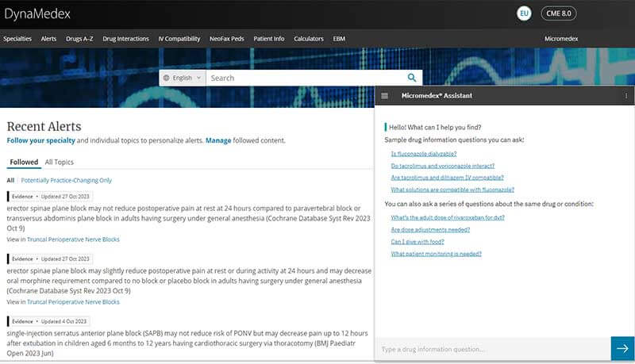Click the CME 8.0 badge
Viewport: 635px width, 364px height.
tap(559, 13)
